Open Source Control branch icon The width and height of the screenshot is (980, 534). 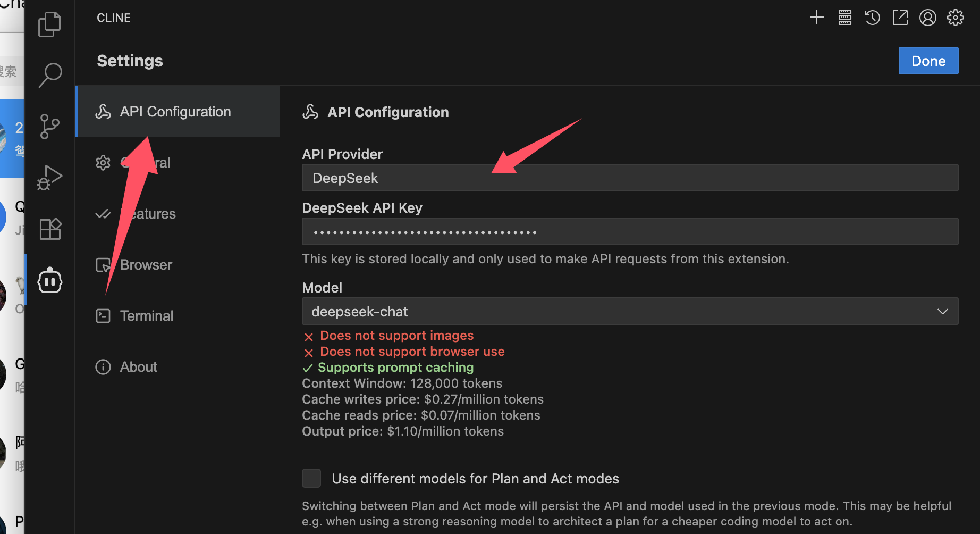pyautogui.click(x=49, y=127)
